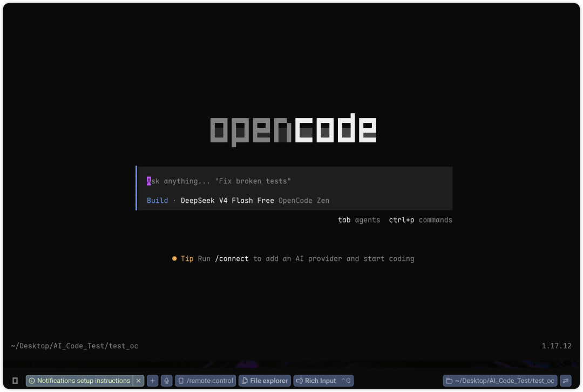583x392 pixels.
Task: Open Rich Input
Action: [323, 381]
